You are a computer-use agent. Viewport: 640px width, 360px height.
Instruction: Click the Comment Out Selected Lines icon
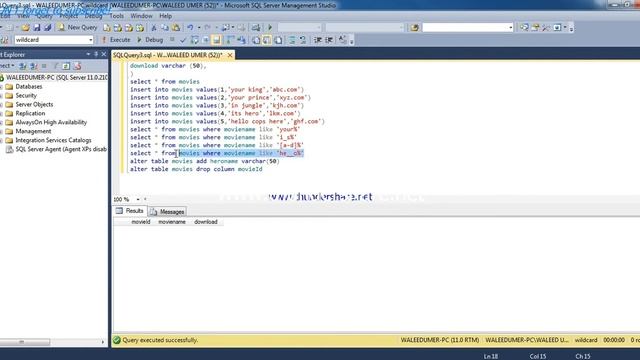click(x=292, y=40)
